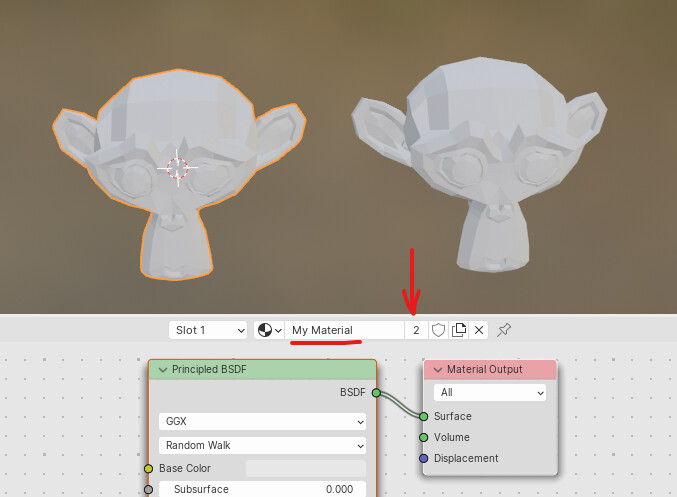Click the Volume input socket

424,437
